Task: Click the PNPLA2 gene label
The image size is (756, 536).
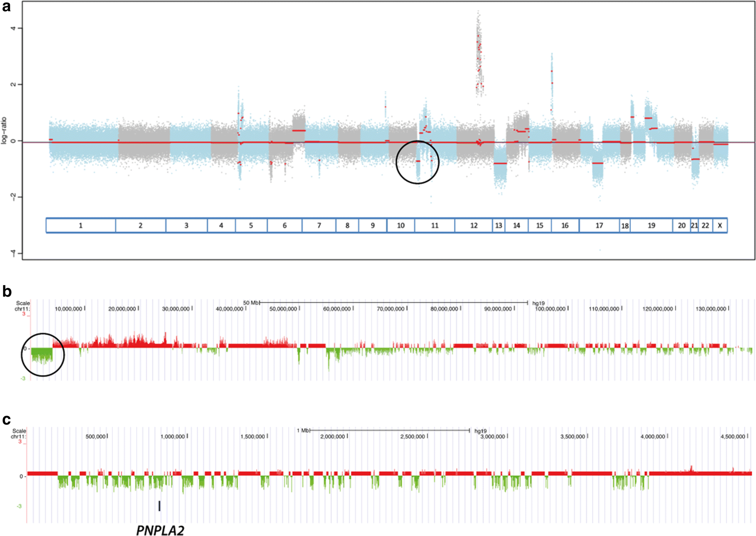Action: click(160, 530)
